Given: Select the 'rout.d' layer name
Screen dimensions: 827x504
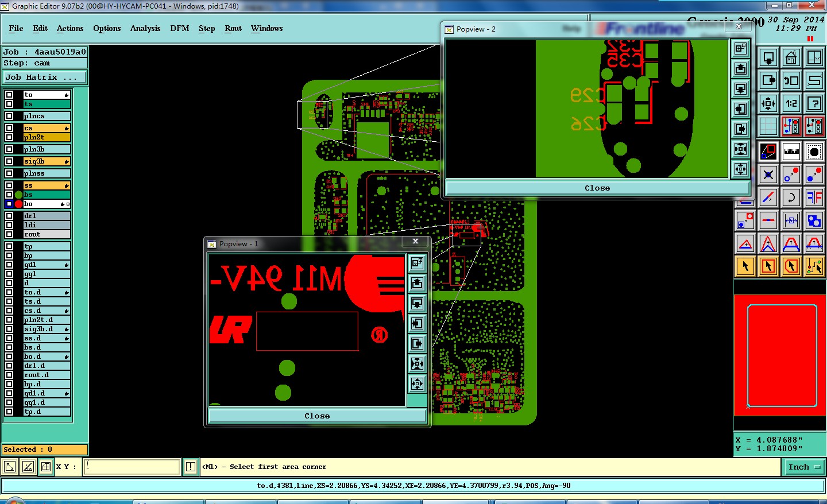Looking at the screenshot, I should pos(47,375).
